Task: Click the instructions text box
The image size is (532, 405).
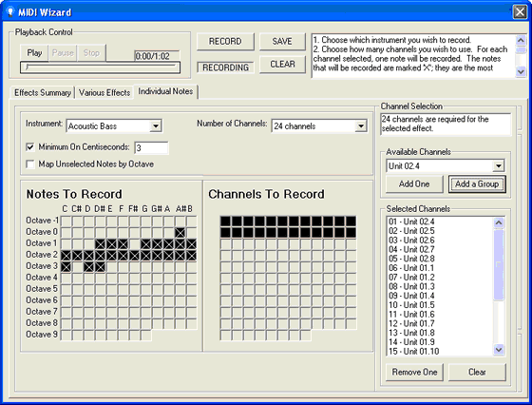Action: pos(413,56)
